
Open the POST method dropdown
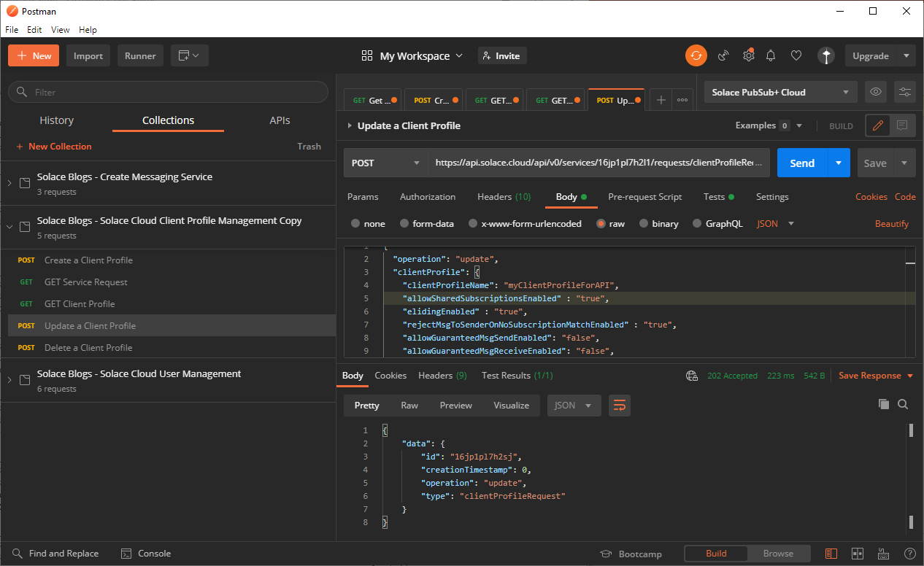pos(385,163)
